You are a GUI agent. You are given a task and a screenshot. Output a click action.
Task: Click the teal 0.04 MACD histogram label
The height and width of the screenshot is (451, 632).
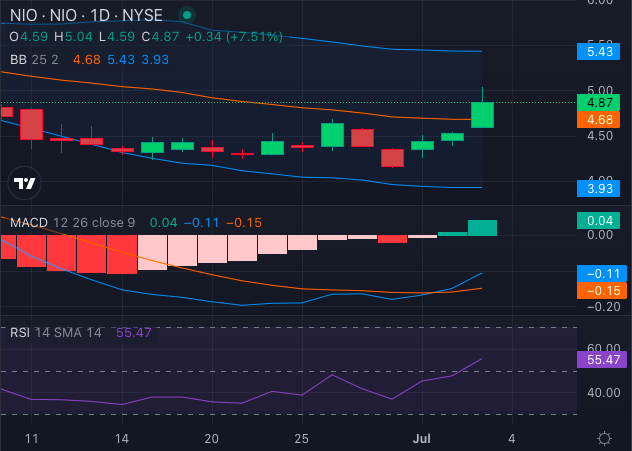pos(599,220)
